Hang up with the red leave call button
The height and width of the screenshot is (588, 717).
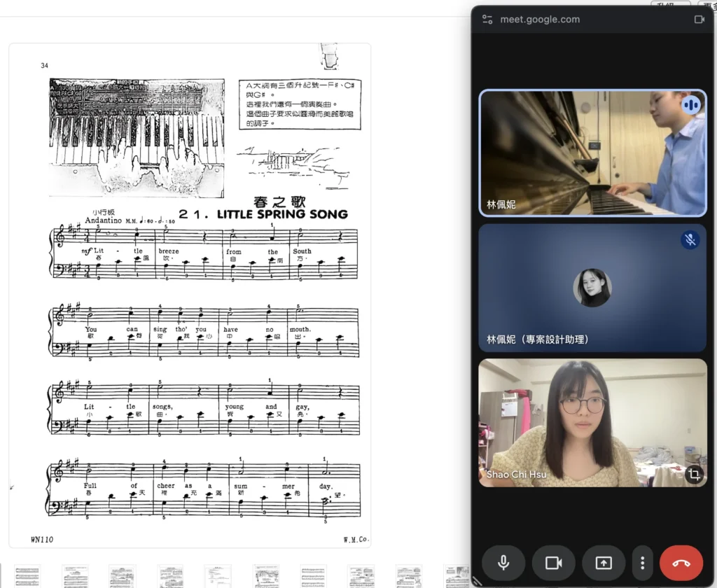click(x=681, y=562)
